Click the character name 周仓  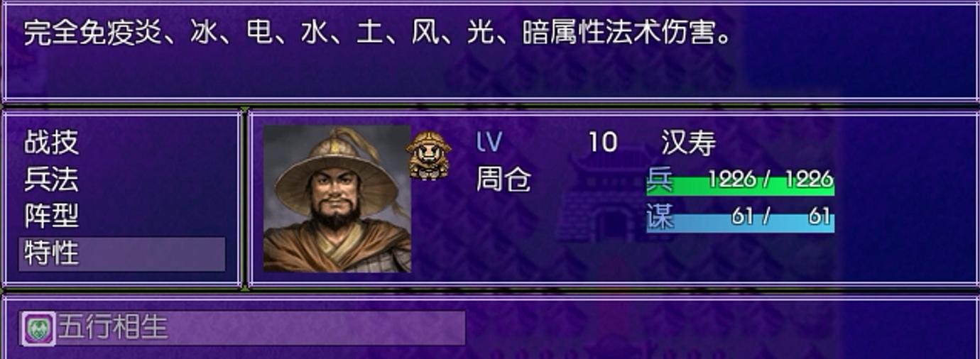503,180
